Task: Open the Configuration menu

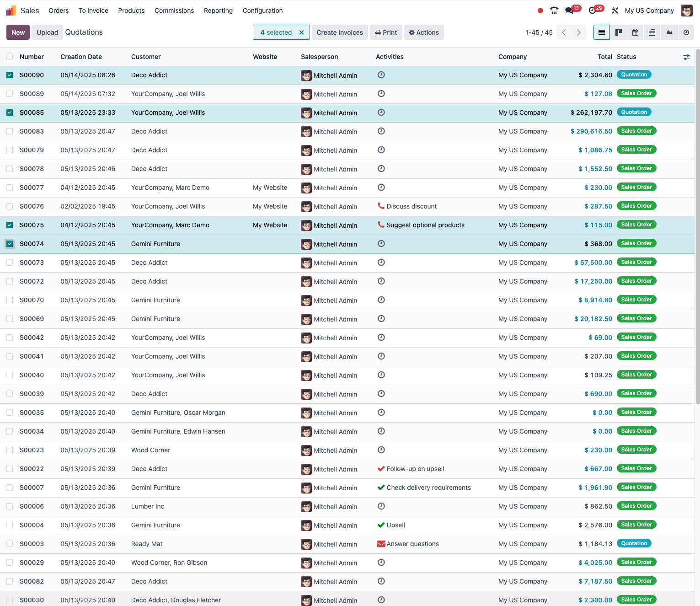Action: (x=262, y=11)
